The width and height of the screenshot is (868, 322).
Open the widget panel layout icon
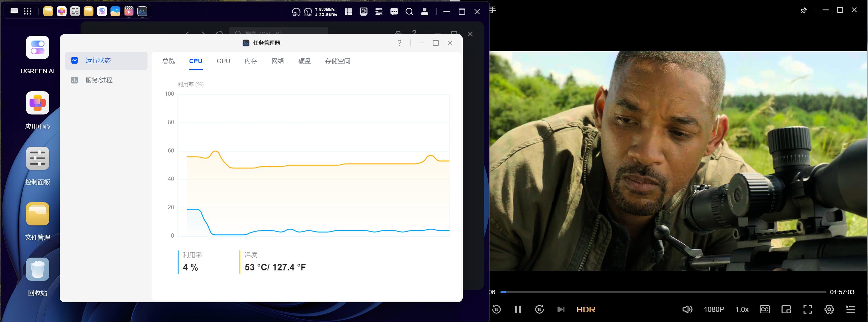pos(349,12)
